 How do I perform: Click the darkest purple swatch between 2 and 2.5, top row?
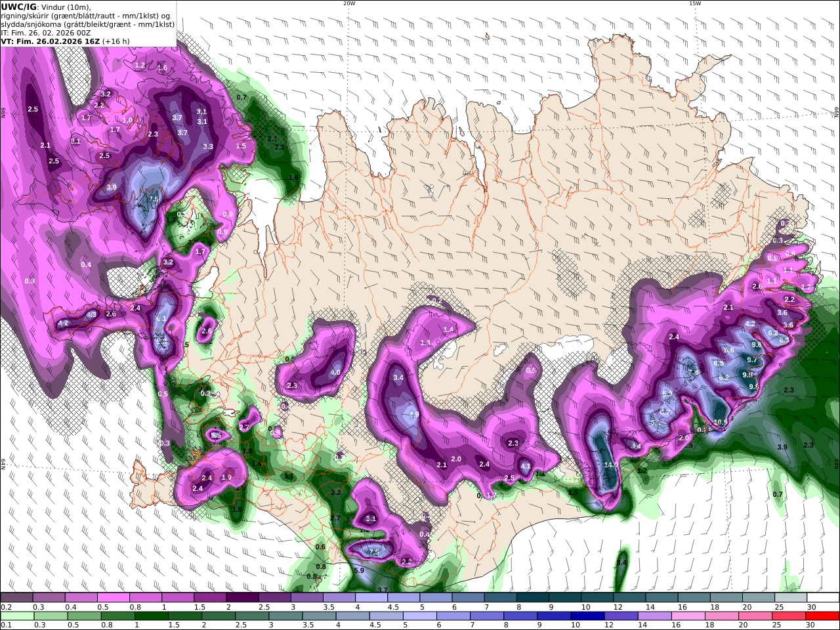[243, 598]
